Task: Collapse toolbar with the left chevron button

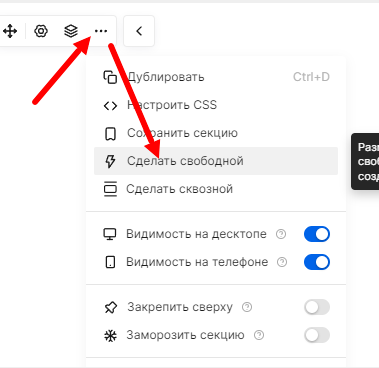Action: [x=139, y=31]
